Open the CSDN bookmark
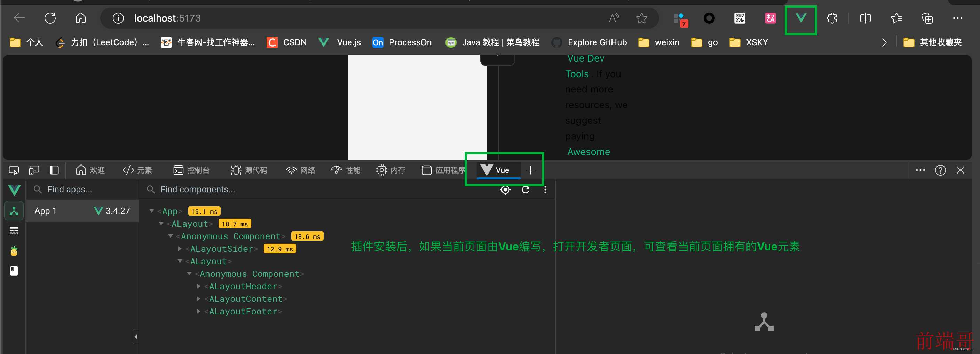Viewport: 980px width, 354px height. pyautogui.click(x=287, y=42)
